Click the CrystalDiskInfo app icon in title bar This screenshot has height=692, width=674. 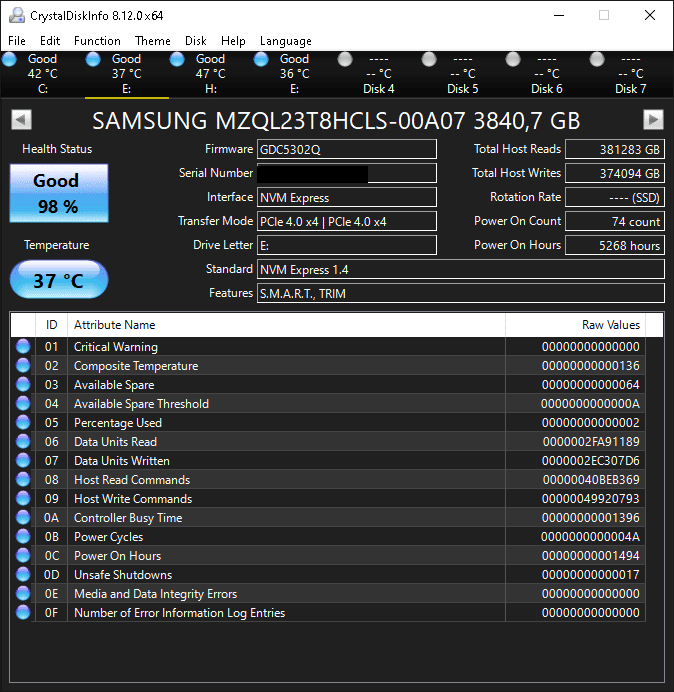coord(17,15)
